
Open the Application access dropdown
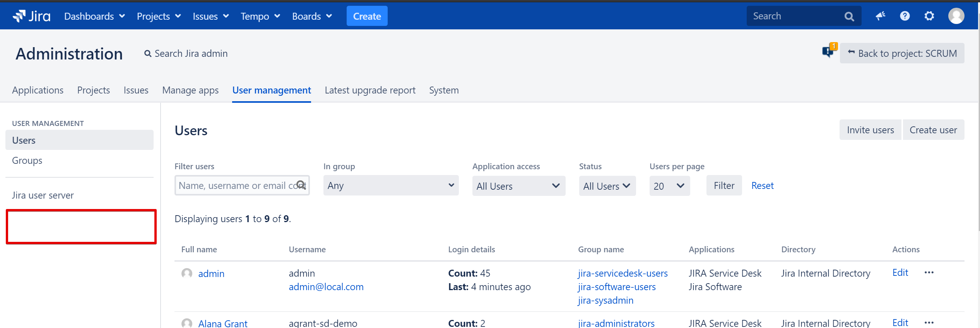point(518,186)
